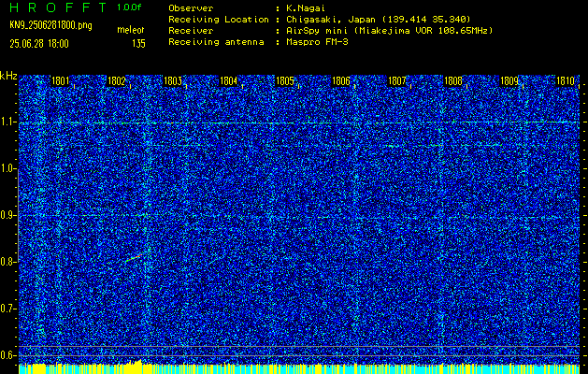Click the 1803 time marker
Image resolution: width=588 pixels, height=374 pixels.
click(x=173, y=81)
